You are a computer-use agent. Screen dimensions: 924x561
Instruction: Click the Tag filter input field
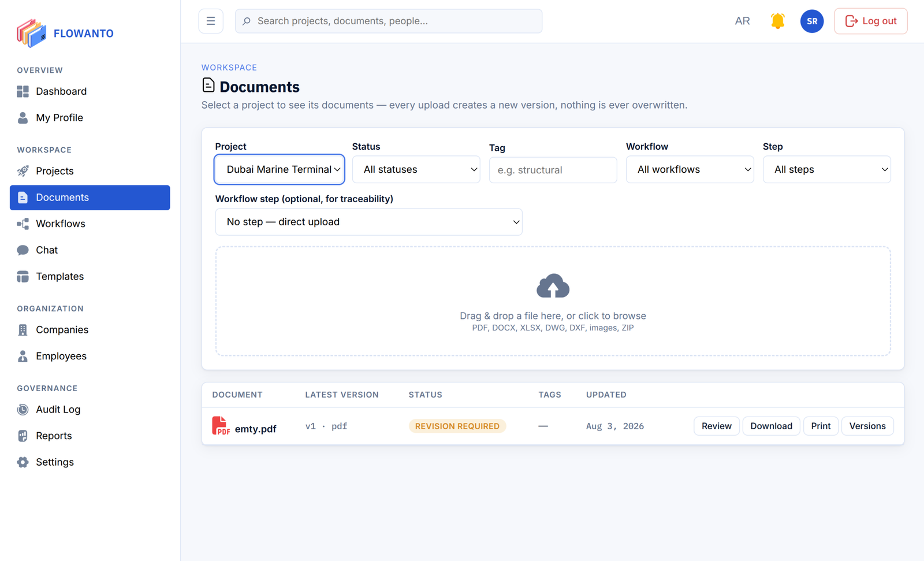point(553,170)
